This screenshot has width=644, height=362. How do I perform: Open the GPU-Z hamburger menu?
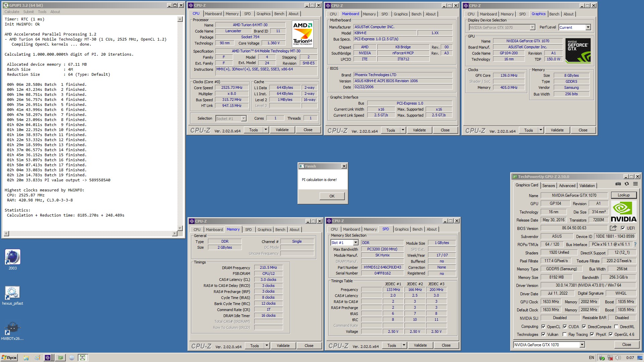635,184
